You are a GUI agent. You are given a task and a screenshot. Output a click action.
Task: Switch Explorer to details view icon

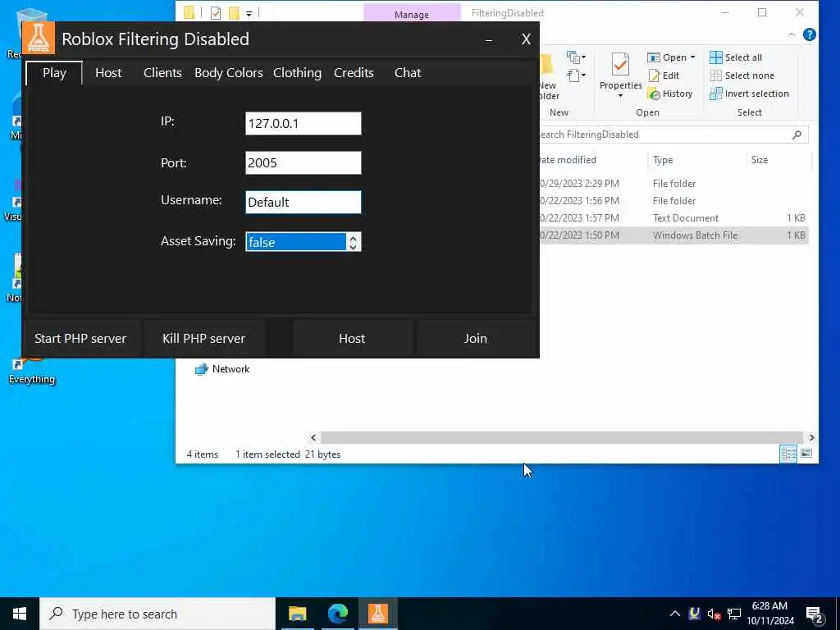[x=788, y=454]
